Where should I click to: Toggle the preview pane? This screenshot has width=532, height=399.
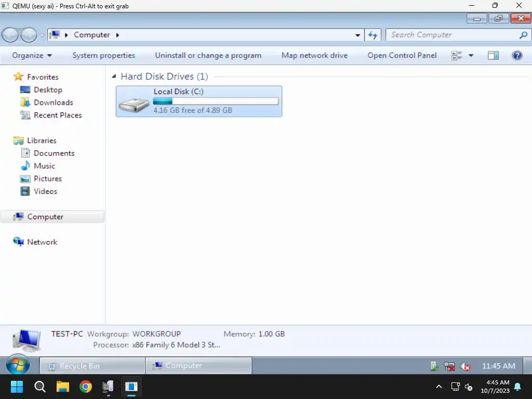click(493, 55)
